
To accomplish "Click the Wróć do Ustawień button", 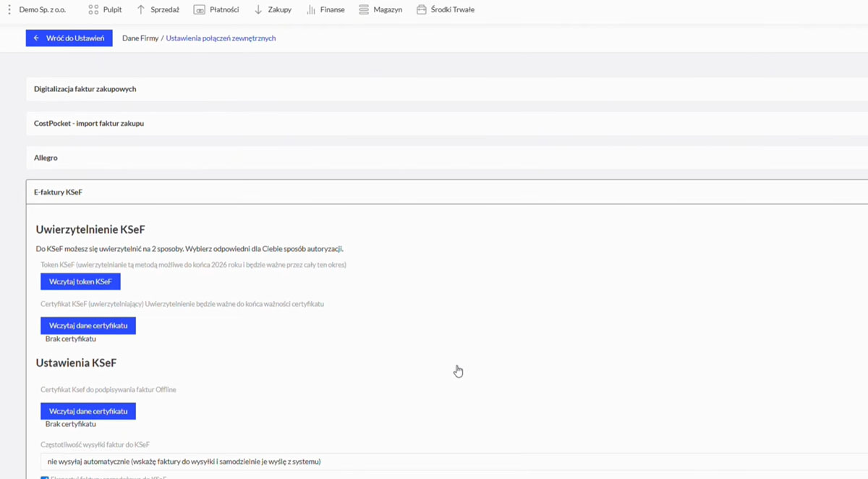I will click(69, 38).
